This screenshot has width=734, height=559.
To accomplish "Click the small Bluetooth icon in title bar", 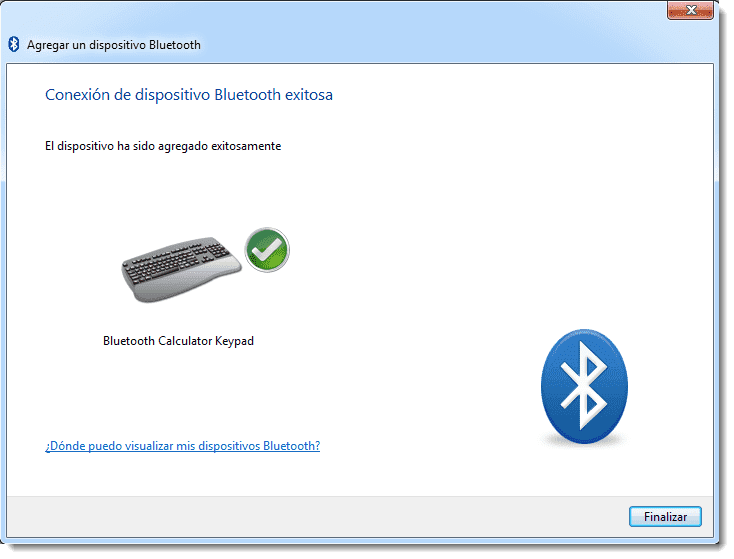I will (14, 45).
